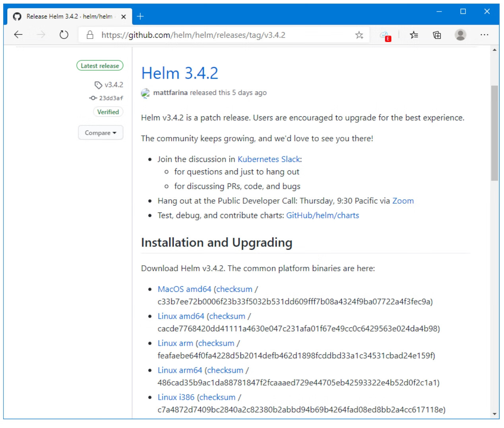
Task: Add page to favorites star icon
Action: pos(359,35)
